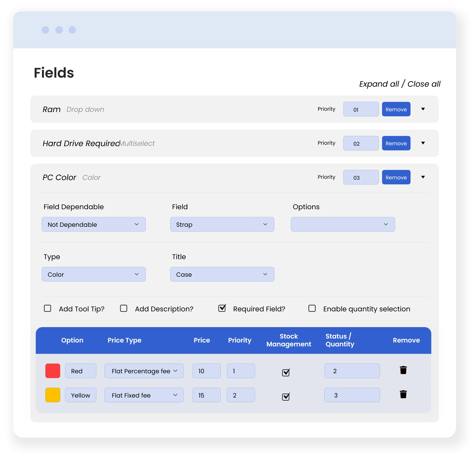
Task: Delete the Yellow option with trash icon
Action: (x=403, y=394)
